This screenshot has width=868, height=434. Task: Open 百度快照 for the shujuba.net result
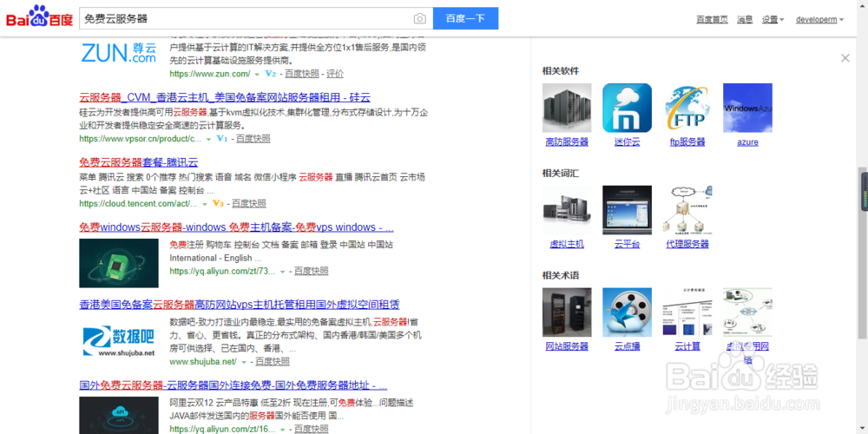point(273,362)
